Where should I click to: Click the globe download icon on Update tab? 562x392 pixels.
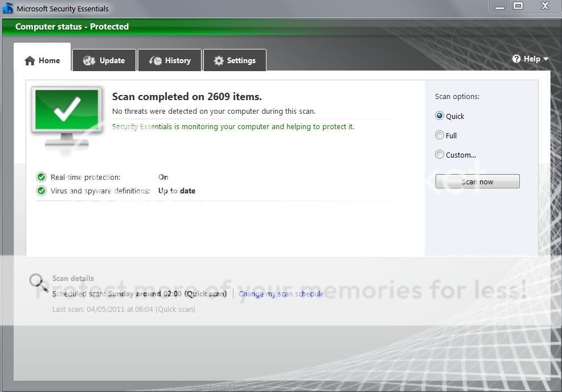[89, 60]
